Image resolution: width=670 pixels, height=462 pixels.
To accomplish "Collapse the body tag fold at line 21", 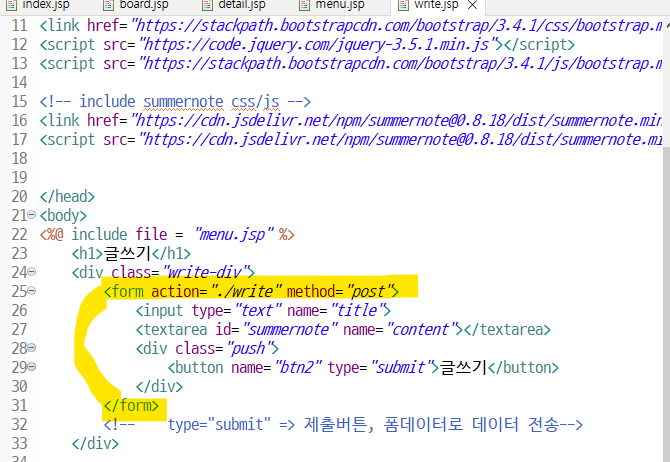I will point(32,215).
